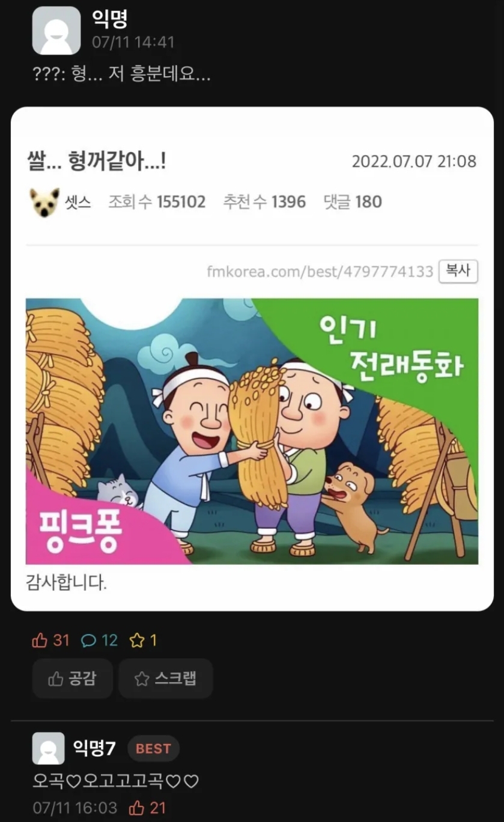Open the Pinkfong folktale cartoon image
This screenshot has height=822, width=504.
[x=252, y=431]
